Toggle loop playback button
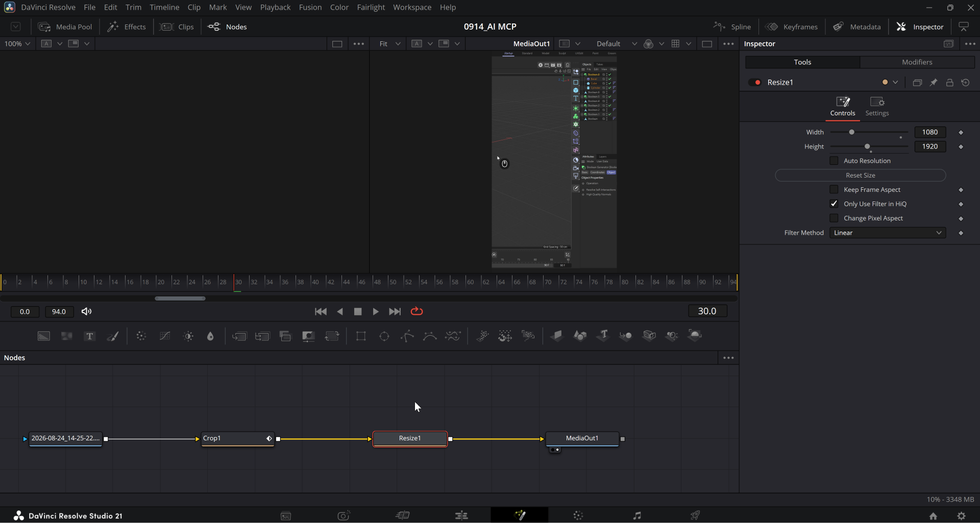Viewport: 980px width, 523px height. tap(416, 311)
